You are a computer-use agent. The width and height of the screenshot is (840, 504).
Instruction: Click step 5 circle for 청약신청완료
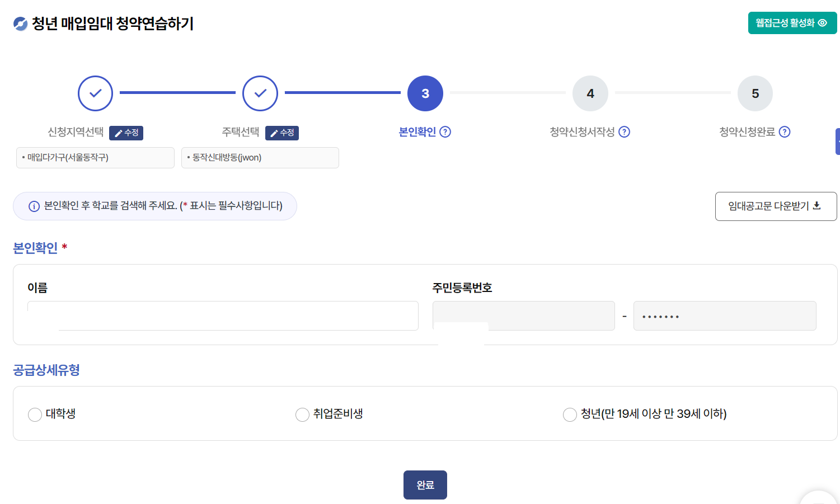[x=755, y=93]
